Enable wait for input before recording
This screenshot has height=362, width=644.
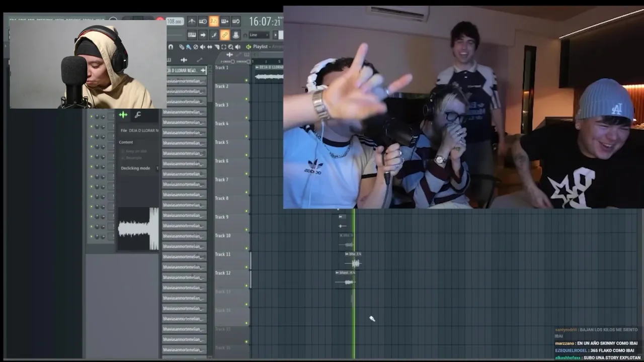[203, 21]
